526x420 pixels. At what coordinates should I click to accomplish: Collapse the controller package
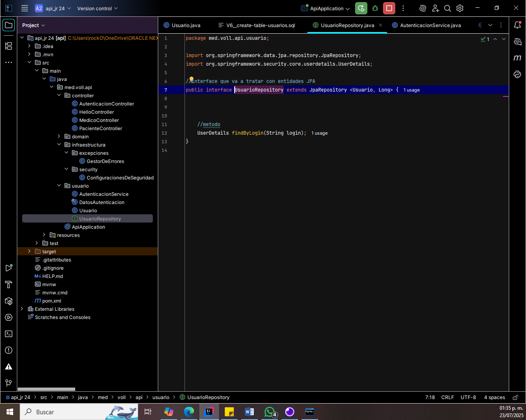59,95
